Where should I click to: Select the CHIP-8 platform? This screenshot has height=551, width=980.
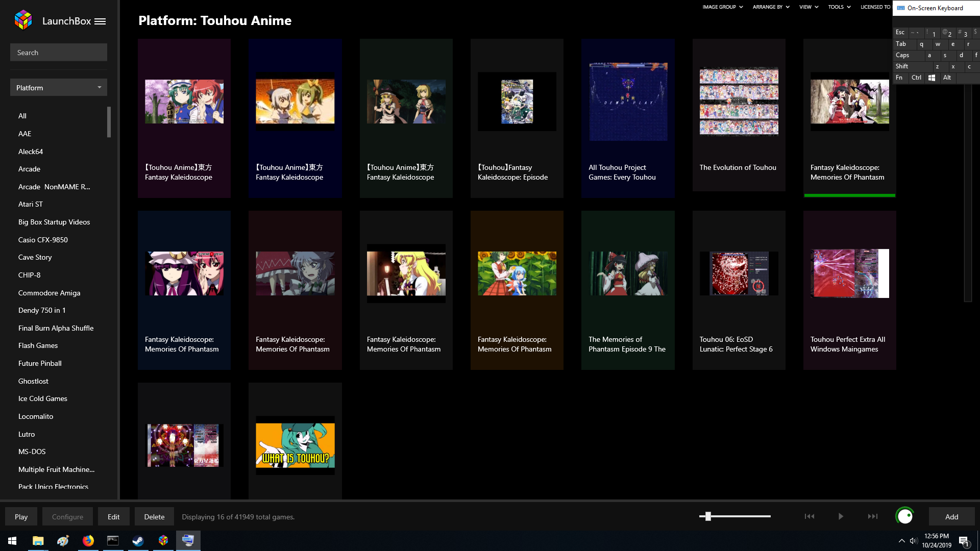(29, 275)
